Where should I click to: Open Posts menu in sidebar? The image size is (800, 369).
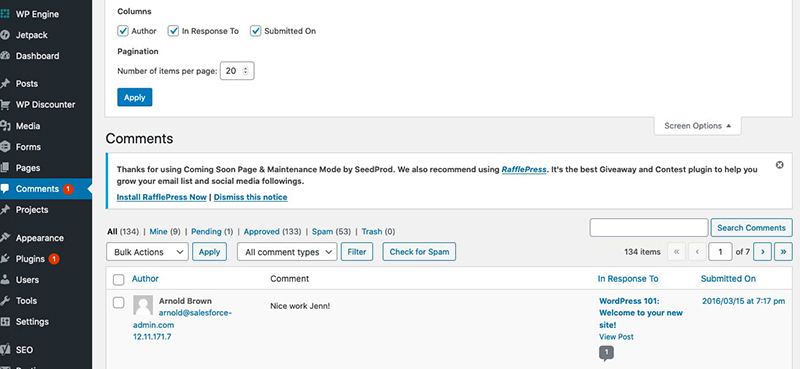coord(27,84)
